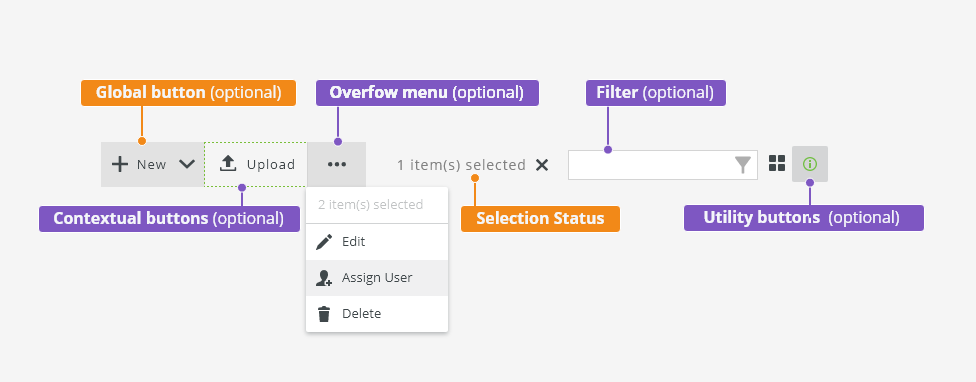Click the plus icon on New button
Image resolution: width=976 pixels, height=382 pixels.
click(x=120, y=164)
